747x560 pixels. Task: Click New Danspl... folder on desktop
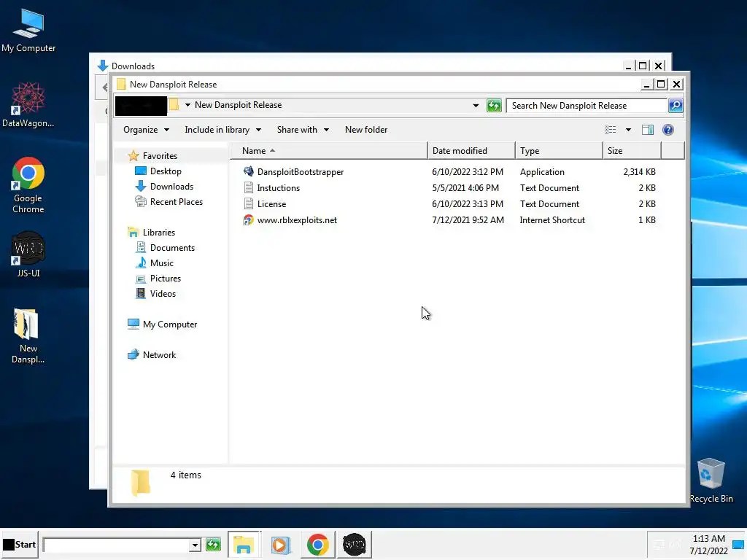click(28, 335)
